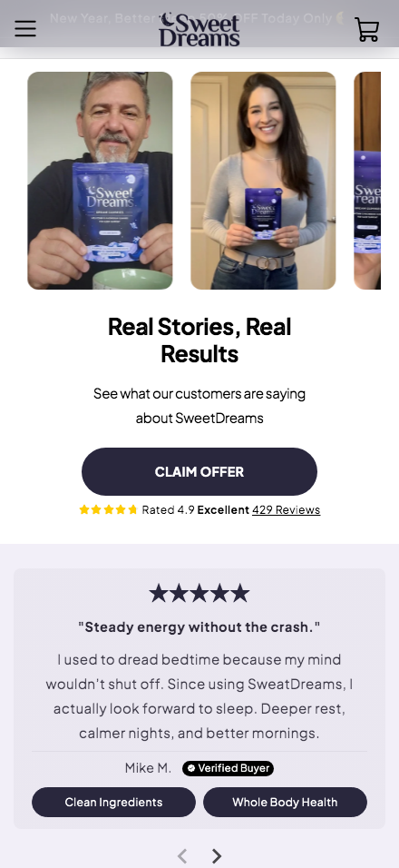The height and width of the screenshot is (868, 399).
Task: Go to next review with right arrow
Action: pos(217,856)
